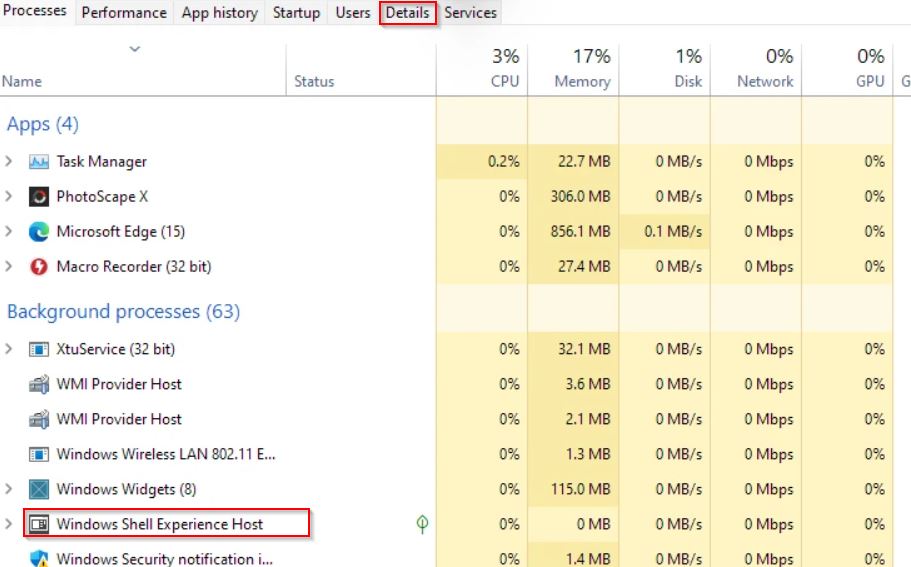Click the green leaf suspended status icon
Image resolution: width=911 pixels, height=567 pixels.
pos(422,524)
